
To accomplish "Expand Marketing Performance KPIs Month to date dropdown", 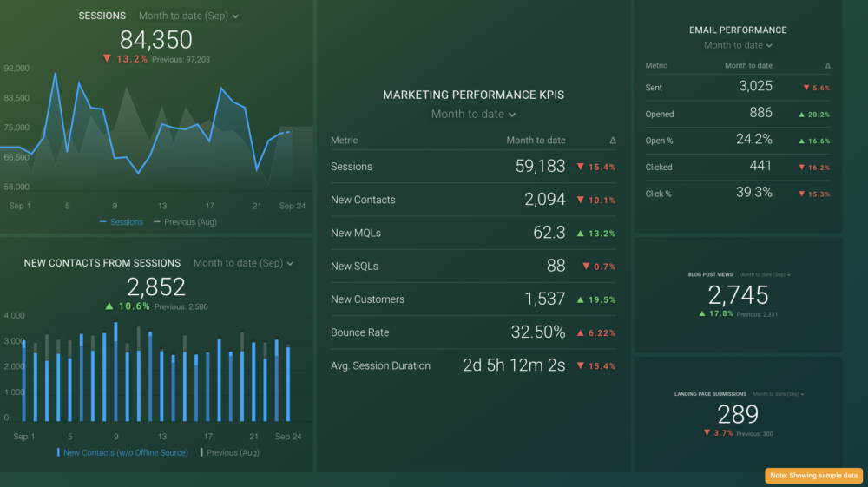I will click(x=473, y=115).
